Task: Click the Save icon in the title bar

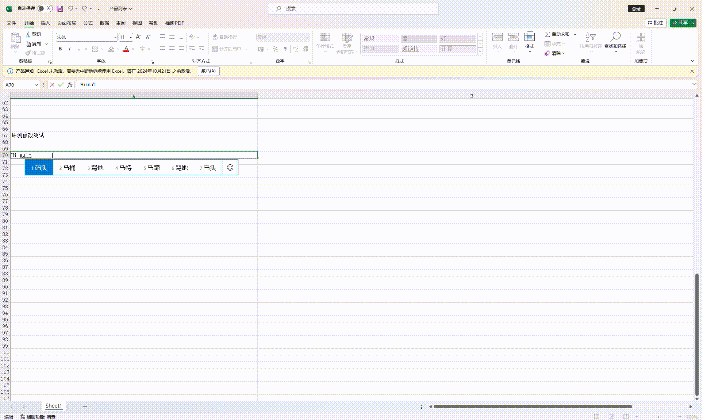Action: point(60,9)
